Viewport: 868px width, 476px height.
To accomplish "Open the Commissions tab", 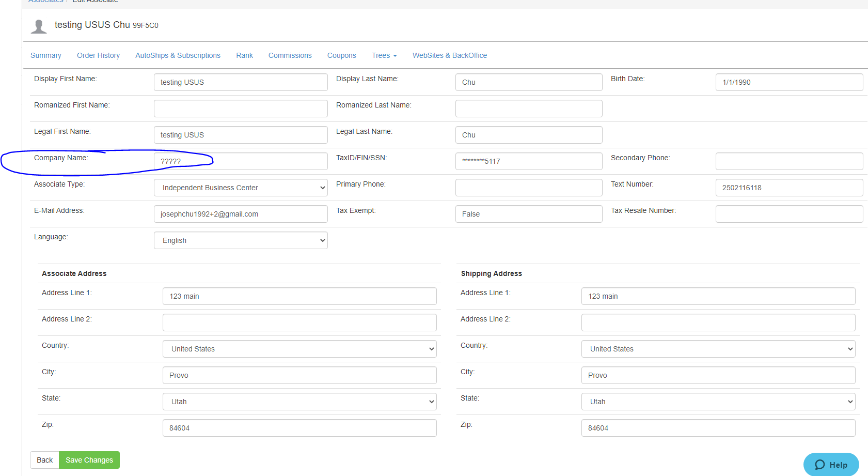I will [290, 55].
